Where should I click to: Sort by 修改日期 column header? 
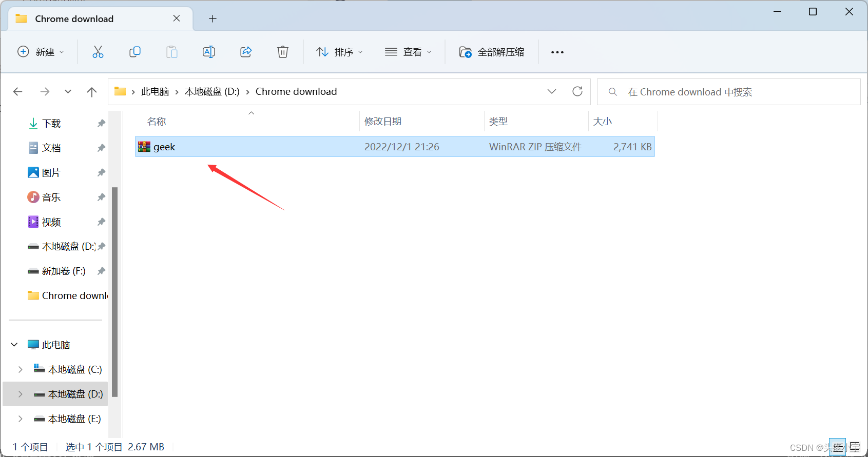tap(383, 122)
